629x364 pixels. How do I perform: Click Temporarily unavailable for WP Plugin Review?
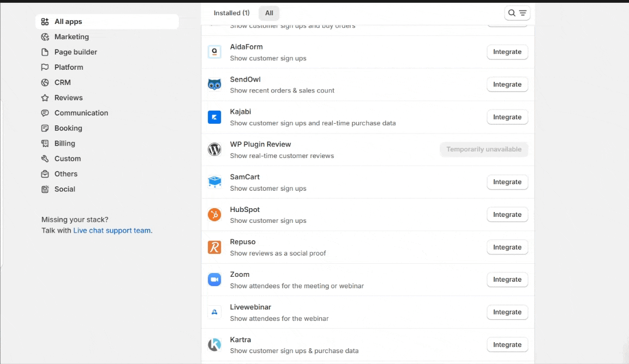484,149
